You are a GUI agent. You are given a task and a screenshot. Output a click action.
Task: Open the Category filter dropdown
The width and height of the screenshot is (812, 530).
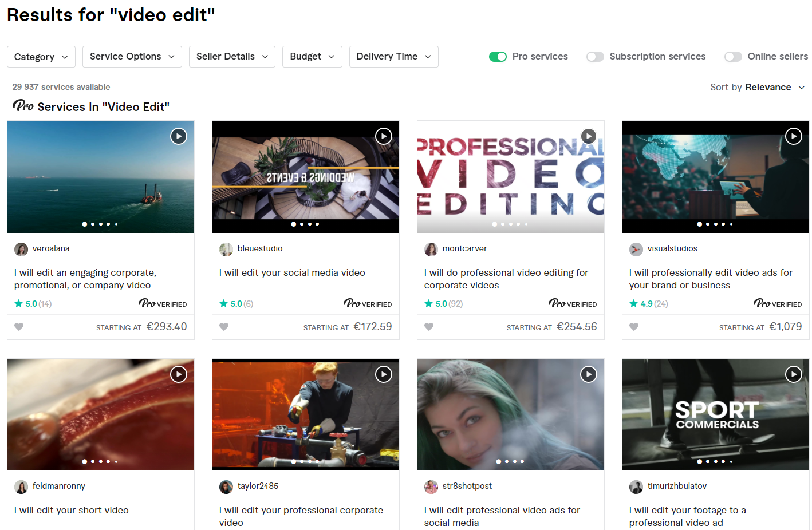pos(41,57)
